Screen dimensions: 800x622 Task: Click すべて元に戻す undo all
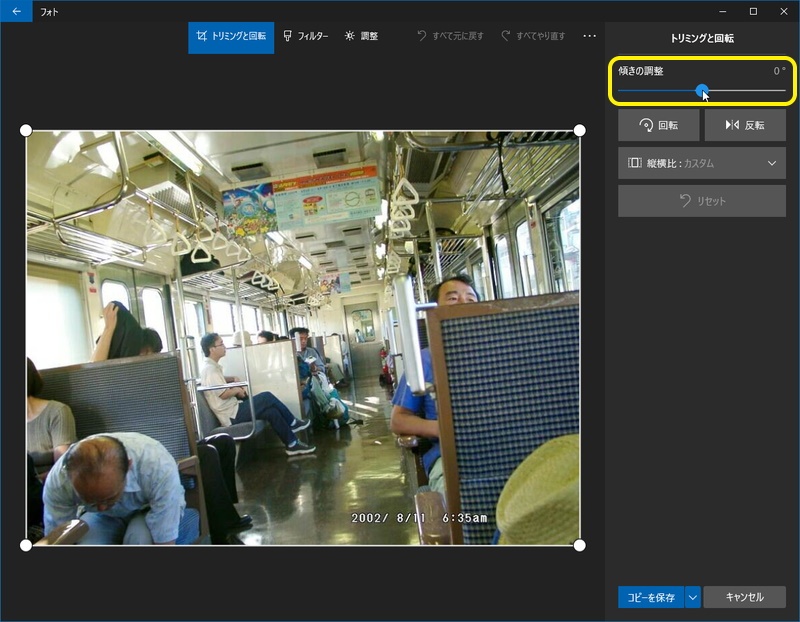(x=450, y=37)
